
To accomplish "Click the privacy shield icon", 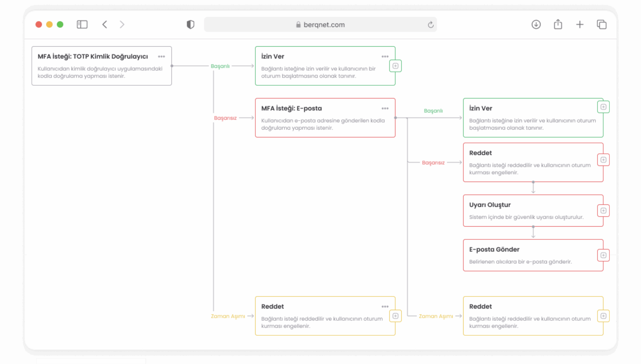I will [190, 25].
